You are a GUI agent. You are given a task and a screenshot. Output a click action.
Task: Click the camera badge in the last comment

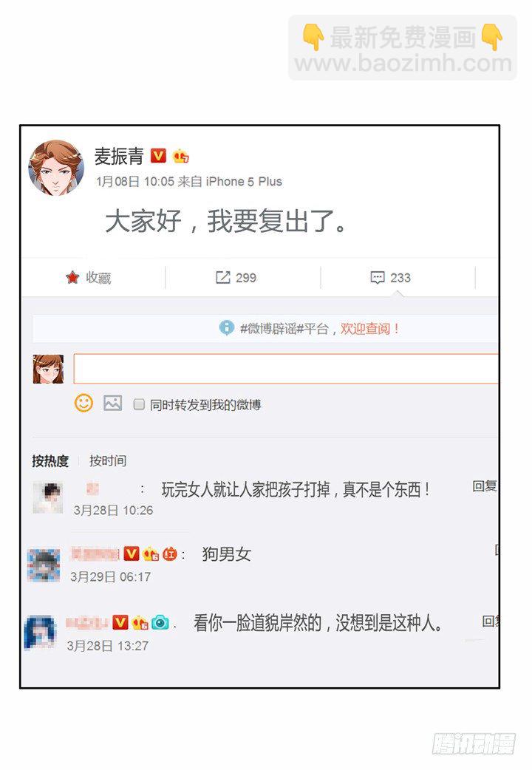tap(160, 623)
